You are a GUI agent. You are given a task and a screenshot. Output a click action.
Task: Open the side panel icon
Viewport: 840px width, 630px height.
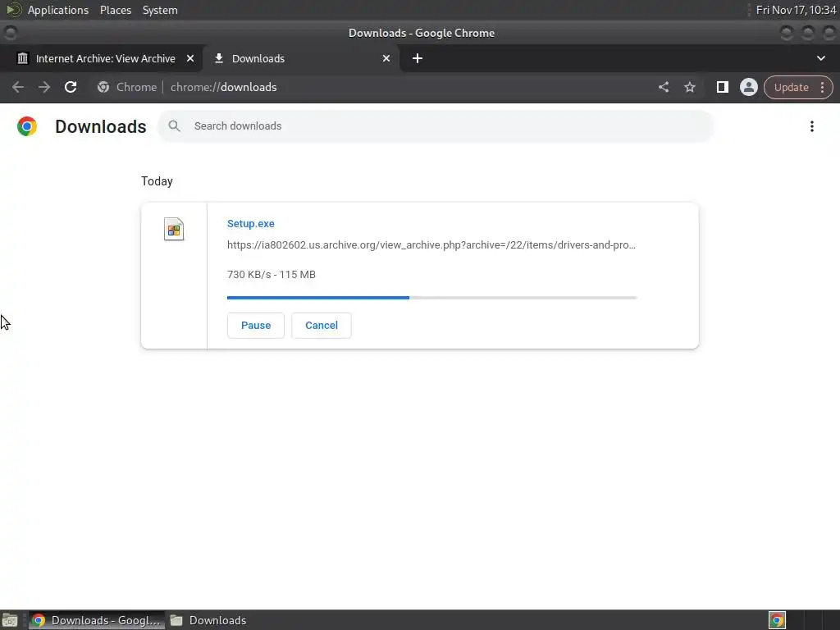pos(722,87)
